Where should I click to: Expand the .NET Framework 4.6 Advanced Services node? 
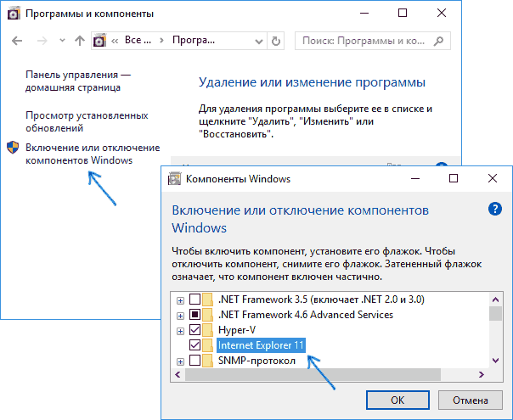(180, 316)
